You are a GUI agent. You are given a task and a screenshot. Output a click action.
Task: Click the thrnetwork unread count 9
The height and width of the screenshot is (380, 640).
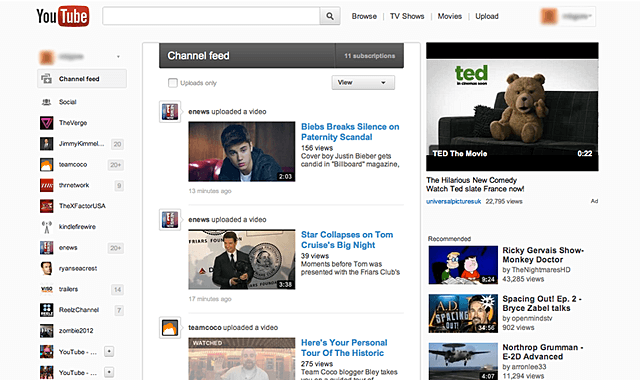click(x=119, y=186)
